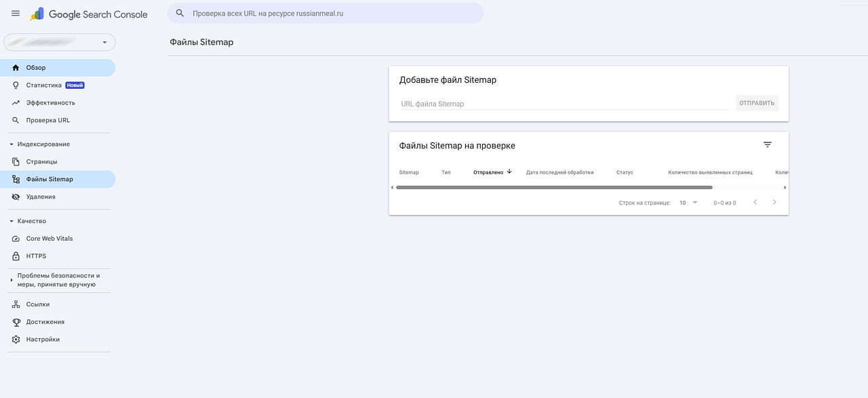Image resolution: width=868 pixels, height=398 pixels.
Task: Open Эффективность menu item
Action: coord(50,103)
